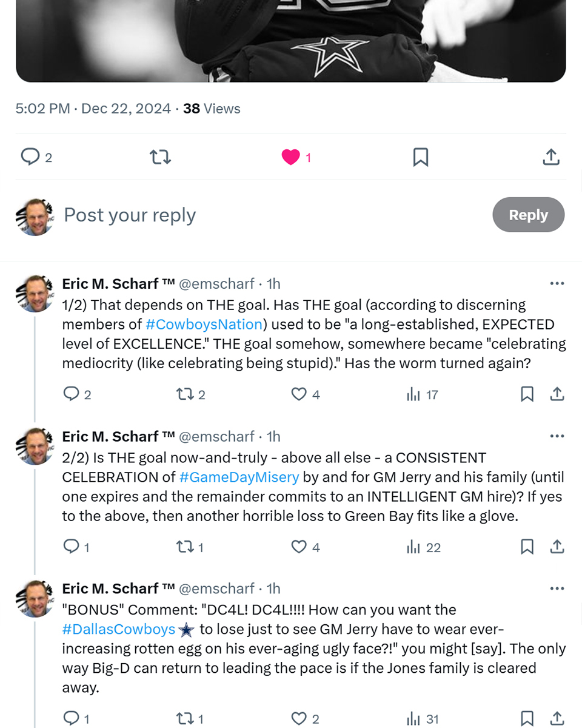This screenshot has width=582, height=728.
Task: Repost the main tweet
Action: tap(160, 157)
